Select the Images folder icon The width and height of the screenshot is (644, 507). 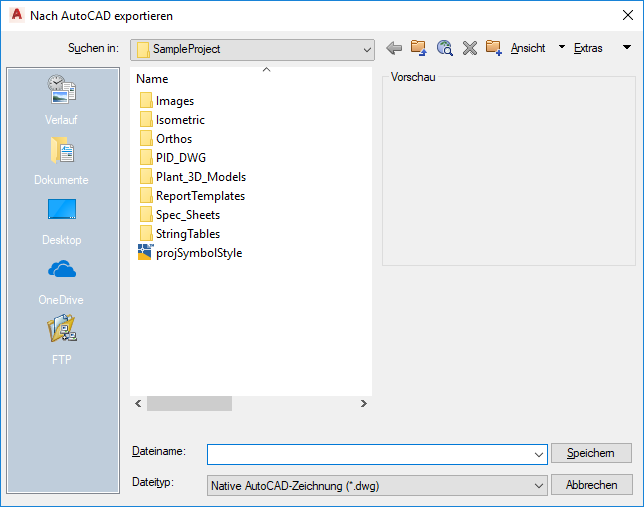click(146, 101)
